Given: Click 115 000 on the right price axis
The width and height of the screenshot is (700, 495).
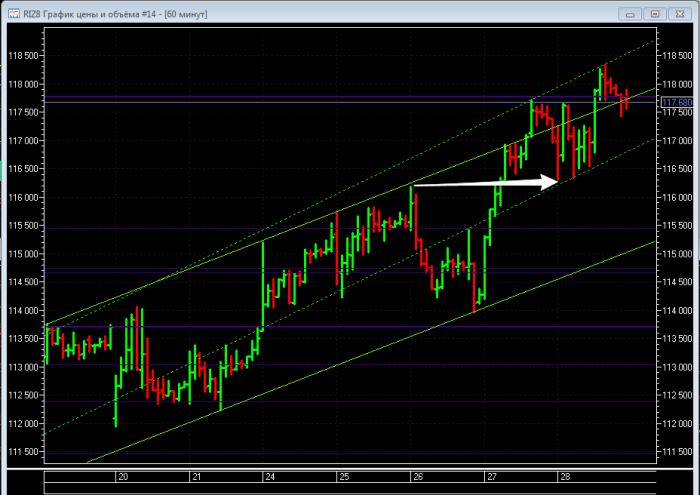Looking at the screenshot, I should pos(677,254).
